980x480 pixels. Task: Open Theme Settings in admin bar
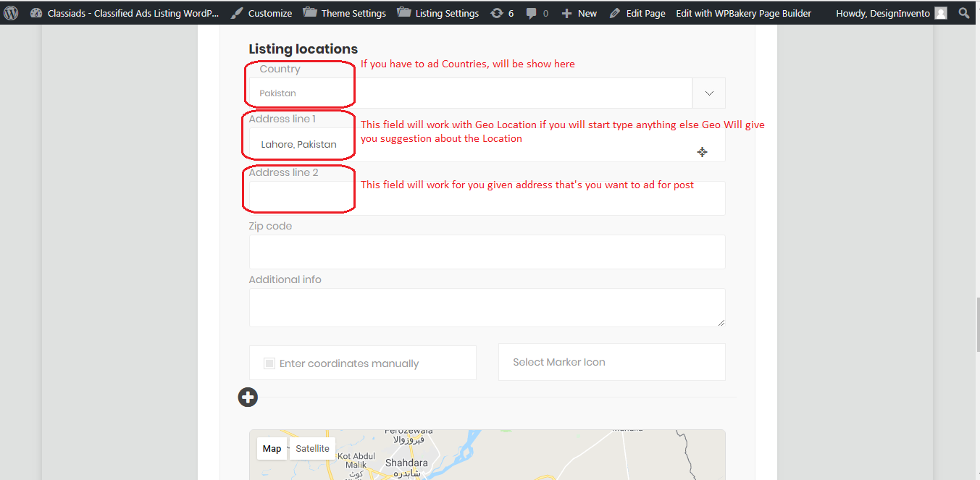[344, 13]
